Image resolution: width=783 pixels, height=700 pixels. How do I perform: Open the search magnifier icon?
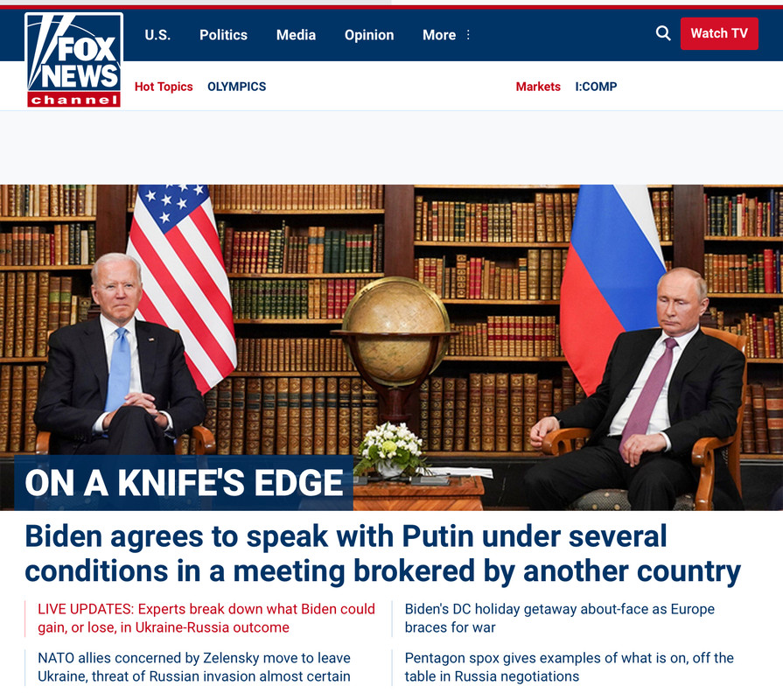coord(663,33)
